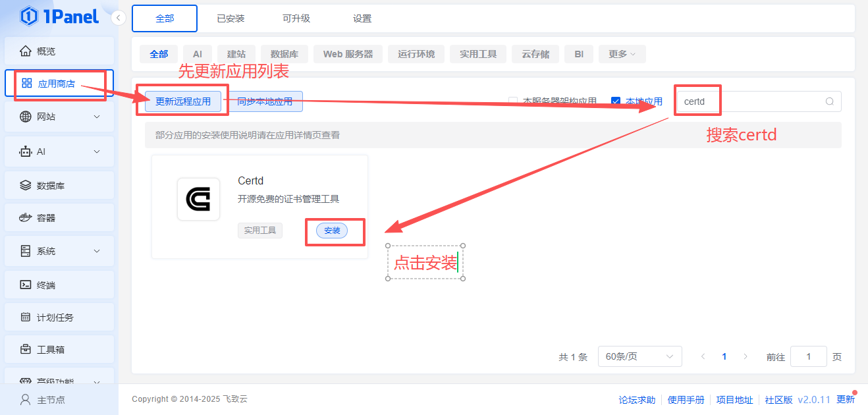Expand the 更多 category dropdown
This screenshot has width=868, height=415.
click(x=622, y=54)
